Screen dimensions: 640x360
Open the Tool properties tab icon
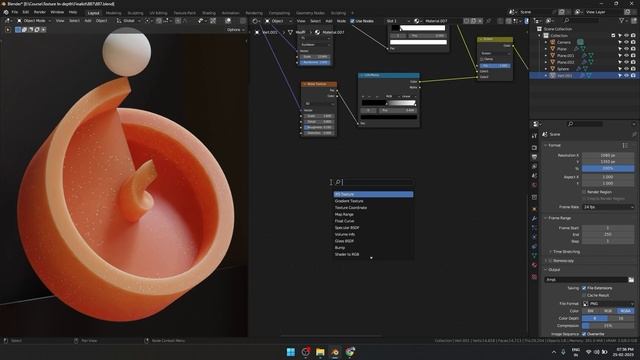point(534,136)
